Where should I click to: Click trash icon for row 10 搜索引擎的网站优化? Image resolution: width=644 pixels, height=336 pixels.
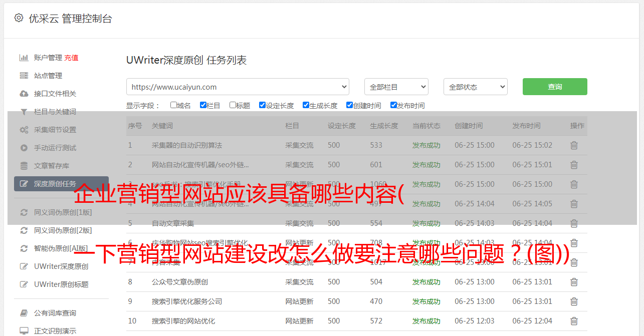click(574, 321)
